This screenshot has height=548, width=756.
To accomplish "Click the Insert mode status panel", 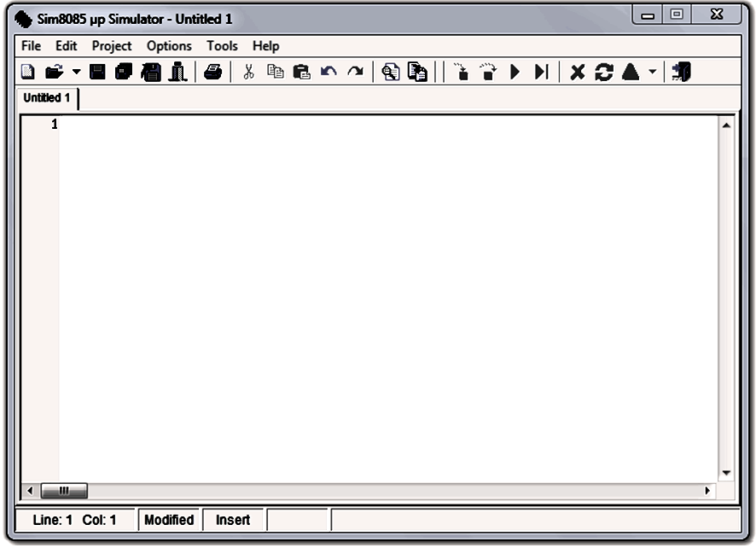I will coord(233,520).
